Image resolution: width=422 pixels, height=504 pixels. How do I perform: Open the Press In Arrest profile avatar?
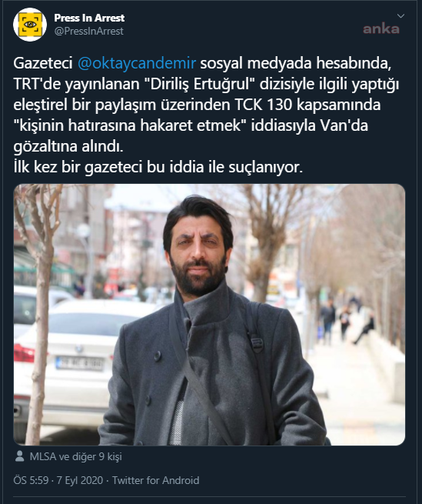[x=30, y=25]
